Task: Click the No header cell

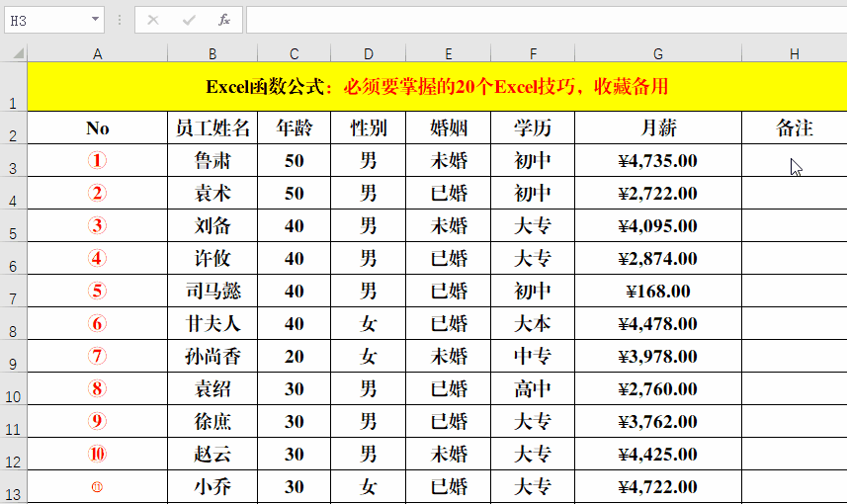Action: 98,128
